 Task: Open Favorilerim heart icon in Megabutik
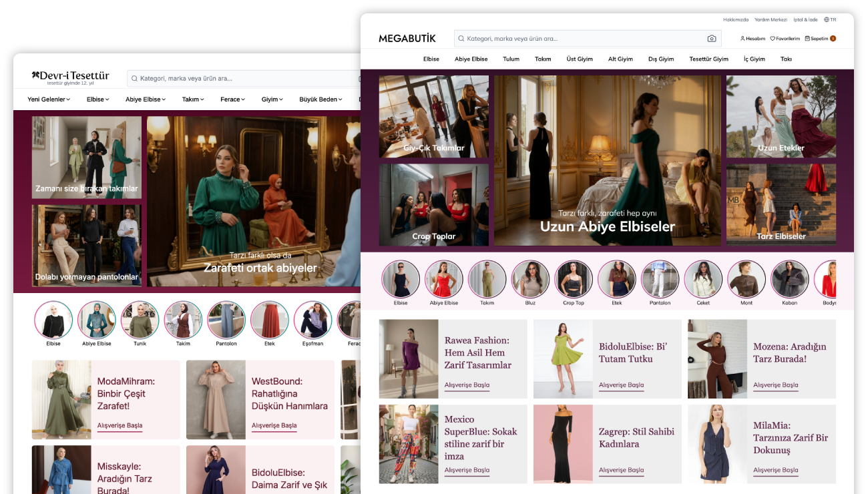(785, 39)
